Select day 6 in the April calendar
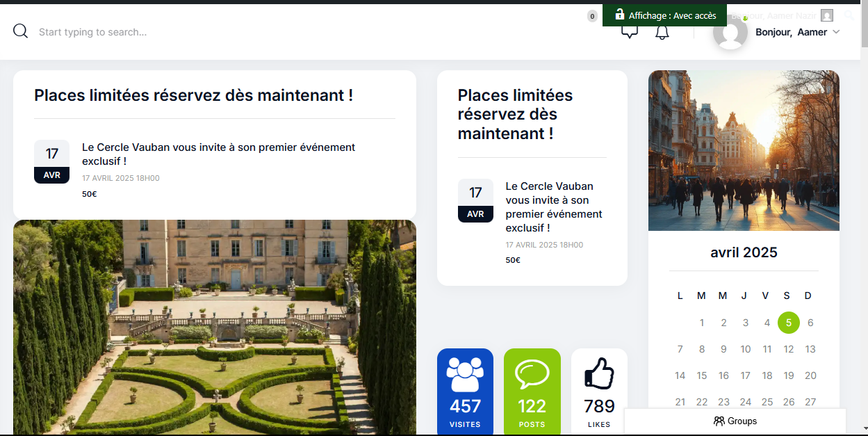 point(810,323)
